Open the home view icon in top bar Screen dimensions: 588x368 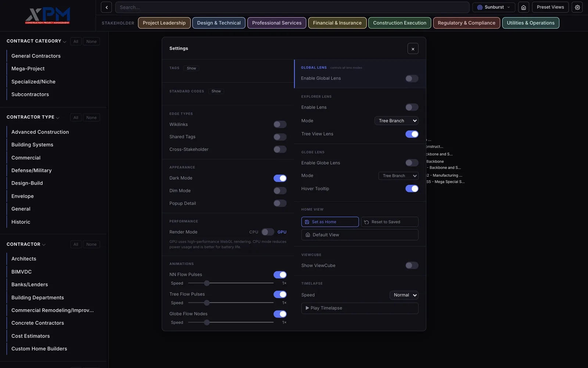[x=523, y=7]
